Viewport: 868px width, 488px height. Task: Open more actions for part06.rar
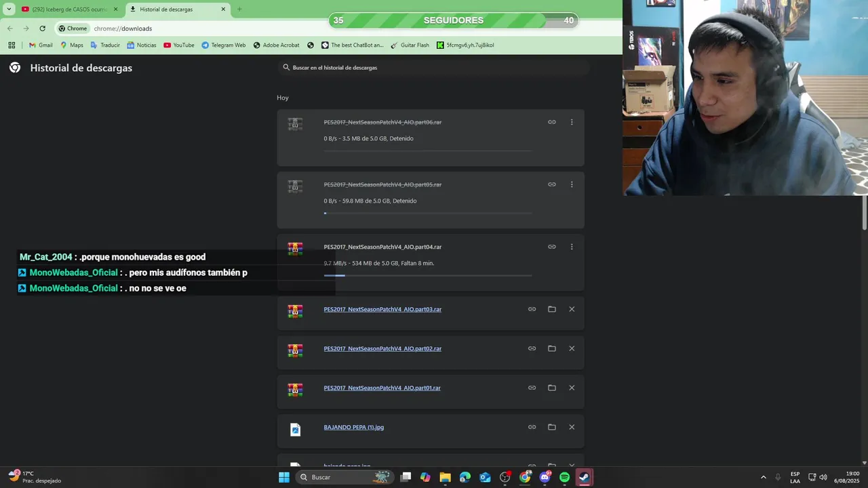(572, 122)
